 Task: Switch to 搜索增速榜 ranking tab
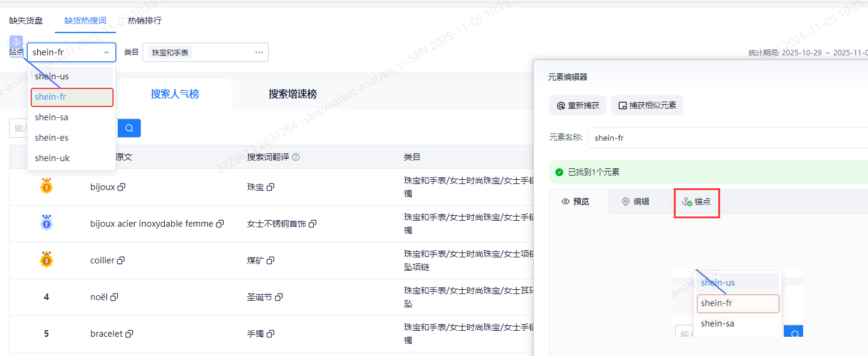293,94
